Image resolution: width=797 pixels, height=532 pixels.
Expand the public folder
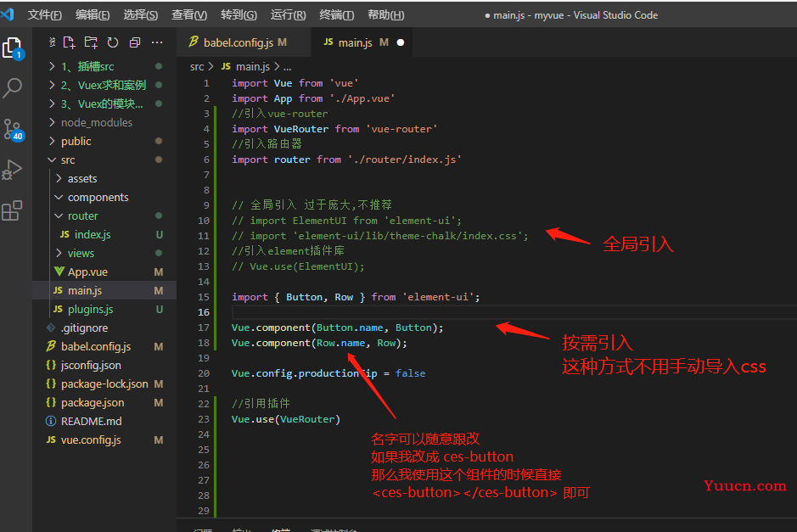pos(104,141)
